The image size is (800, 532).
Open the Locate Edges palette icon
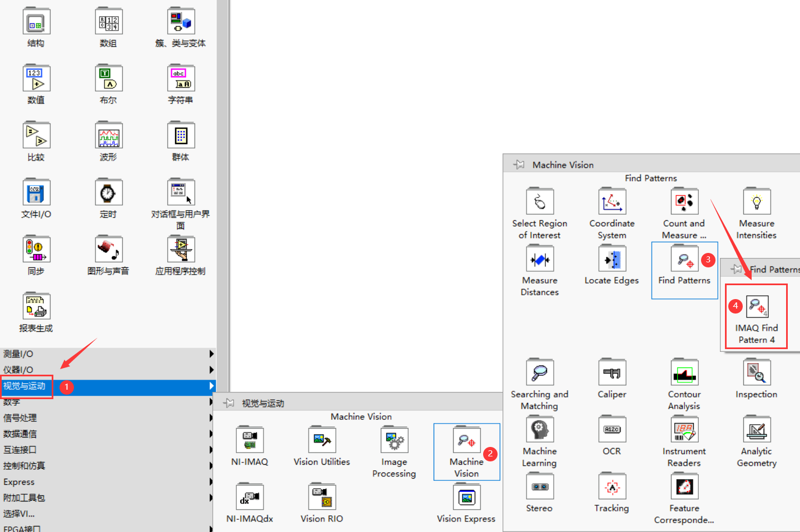coord(612,259)
